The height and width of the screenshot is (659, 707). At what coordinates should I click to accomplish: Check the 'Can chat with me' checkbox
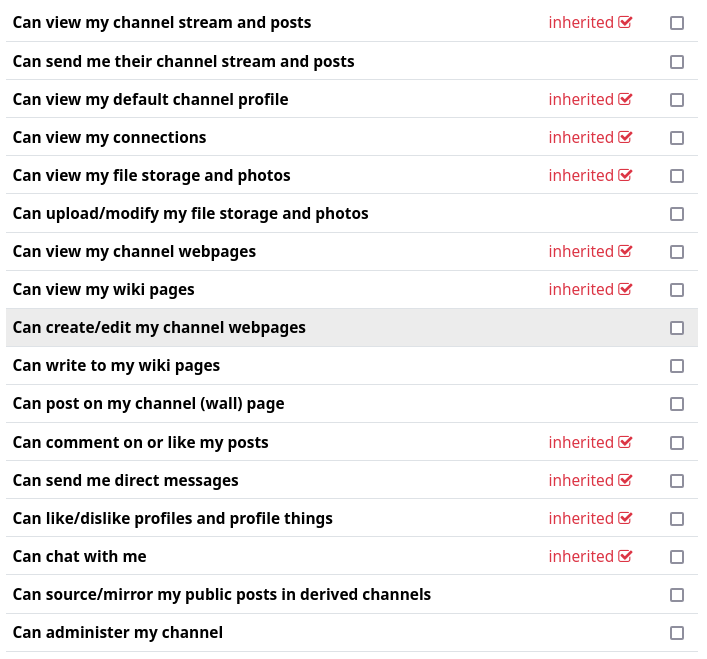pos(677,557)
